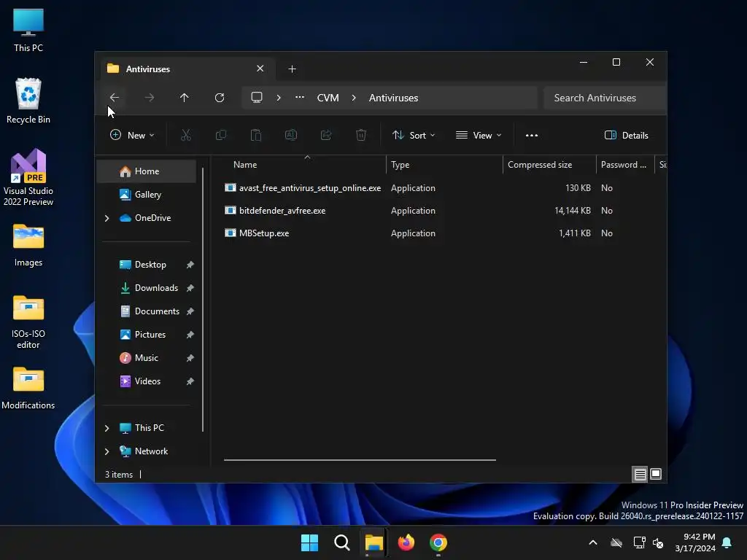Select MBSetup.exe file

264,233
